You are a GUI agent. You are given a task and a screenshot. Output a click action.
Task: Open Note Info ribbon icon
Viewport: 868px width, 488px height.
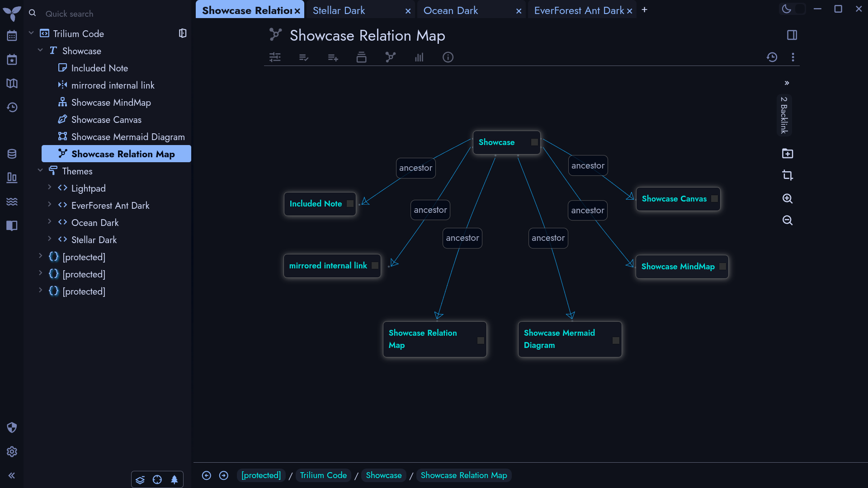pos(448,57)
